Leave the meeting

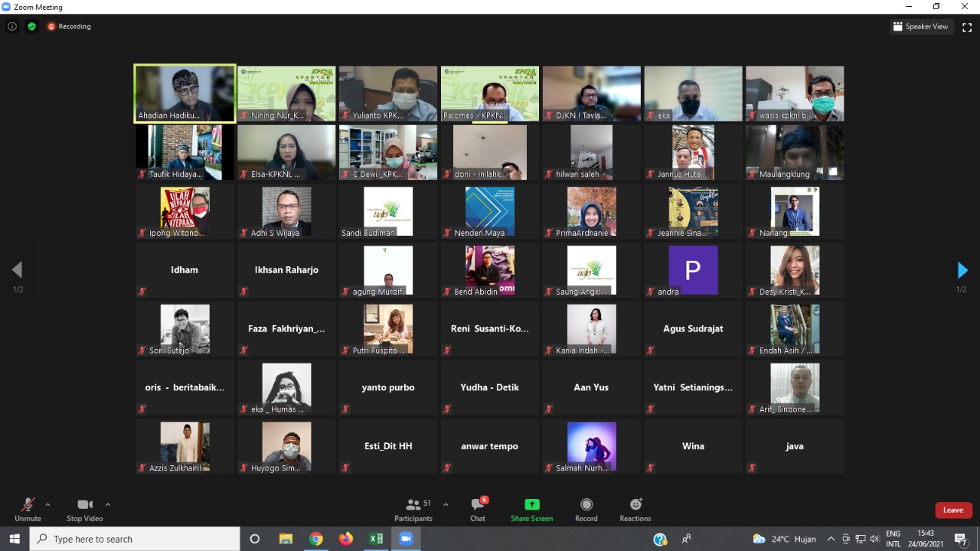coord(953,510)
